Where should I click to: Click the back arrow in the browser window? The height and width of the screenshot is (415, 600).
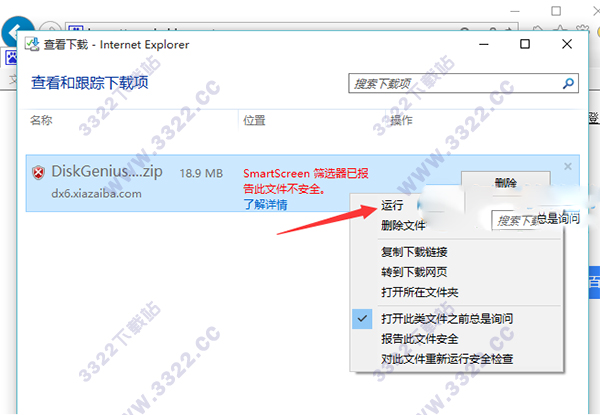click(17, 31)
